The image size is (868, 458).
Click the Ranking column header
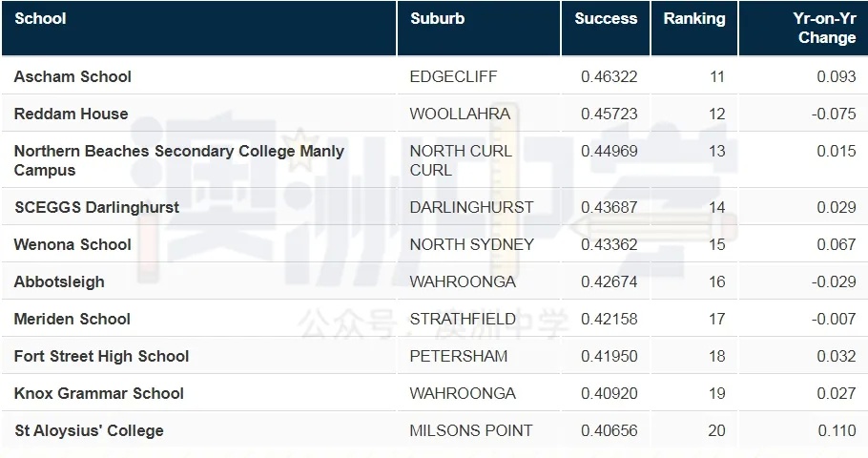pyautogui.click(x=694, y=19)
